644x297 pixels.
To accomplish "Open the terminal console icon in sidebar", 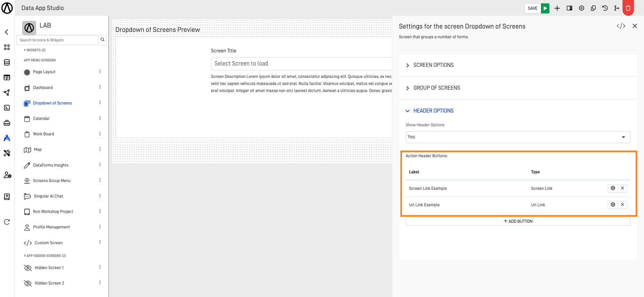I will pyautogui.click(x=7, y=108).
